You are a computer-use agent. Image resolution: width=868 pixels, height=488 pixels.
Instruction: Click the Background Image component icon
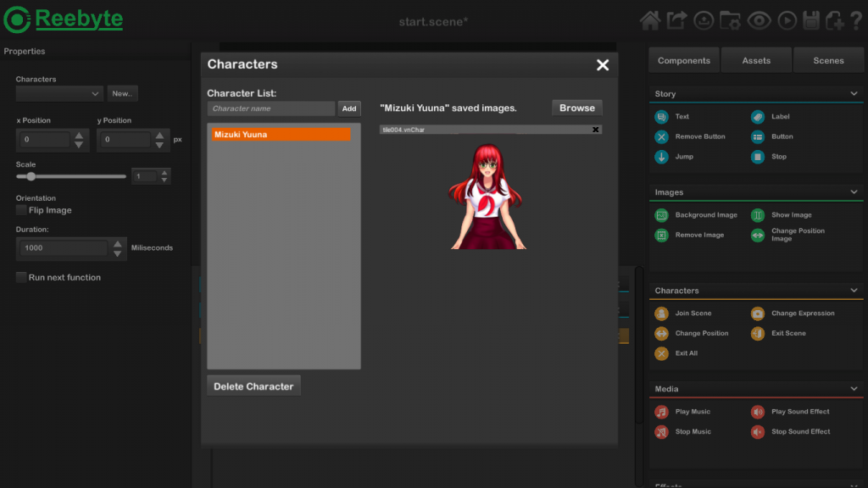point(661,215)
